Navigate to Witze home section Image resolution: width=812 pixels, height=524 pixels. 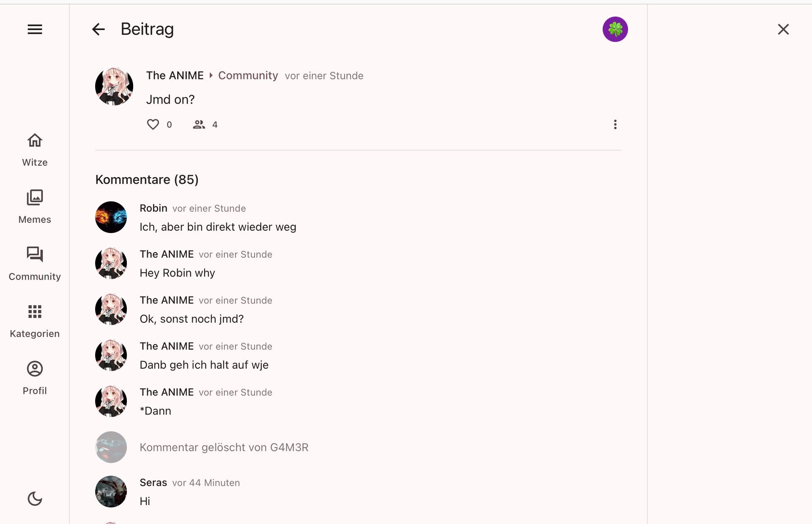35,149
